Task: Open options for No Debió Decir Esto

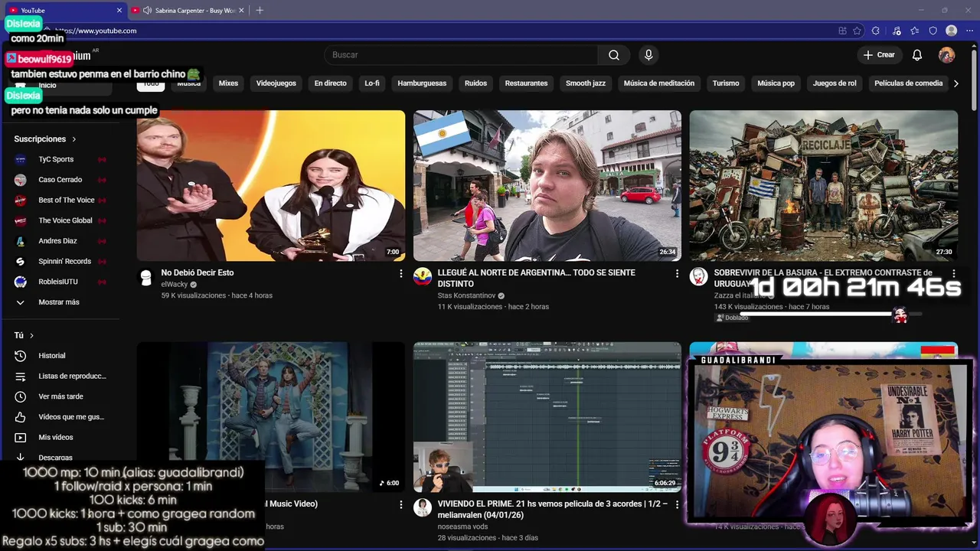Action: tap(400, 273)
